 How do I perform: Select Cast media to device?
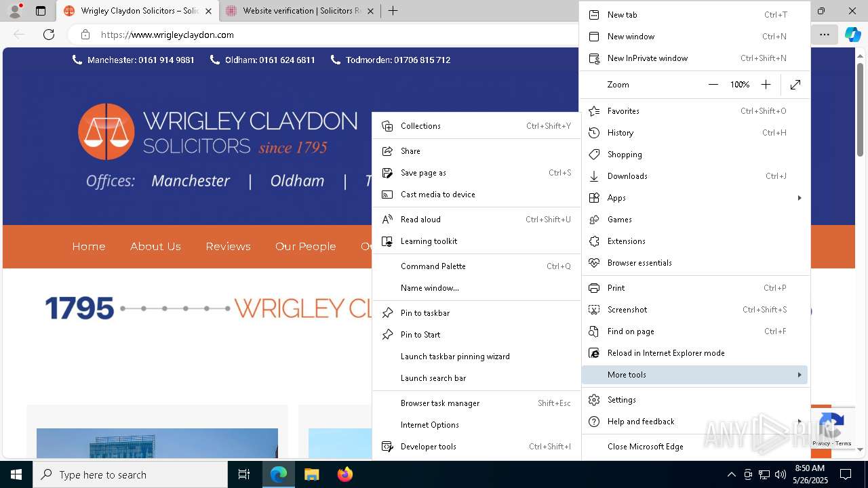[477, 195]
